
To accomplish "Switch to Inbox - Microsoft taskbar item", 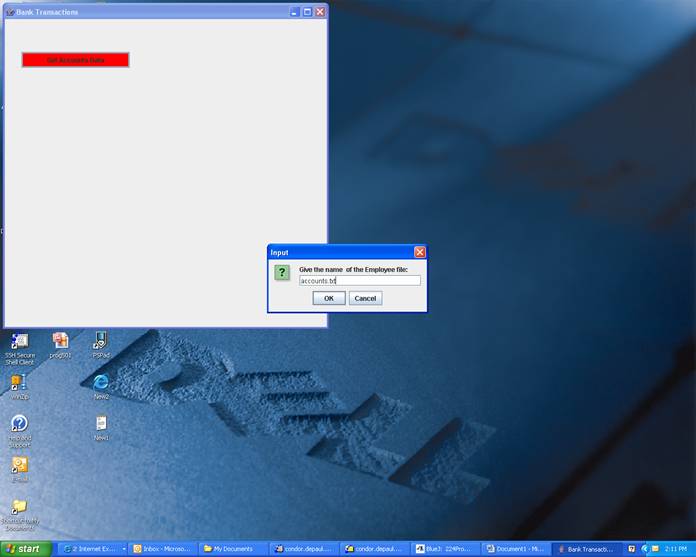I will pyautogui.click(x=162, y=549).
